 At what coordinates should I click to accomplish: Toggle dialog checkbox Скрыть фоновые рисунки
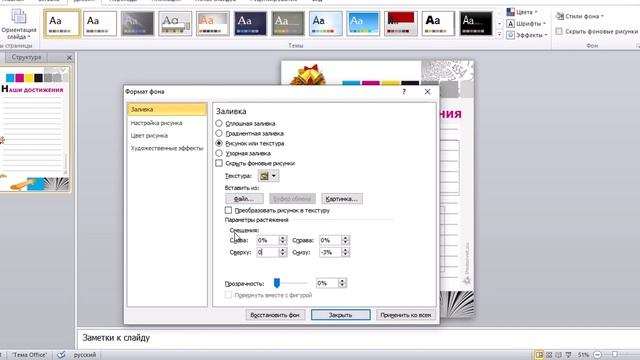(x=219, y=163)
